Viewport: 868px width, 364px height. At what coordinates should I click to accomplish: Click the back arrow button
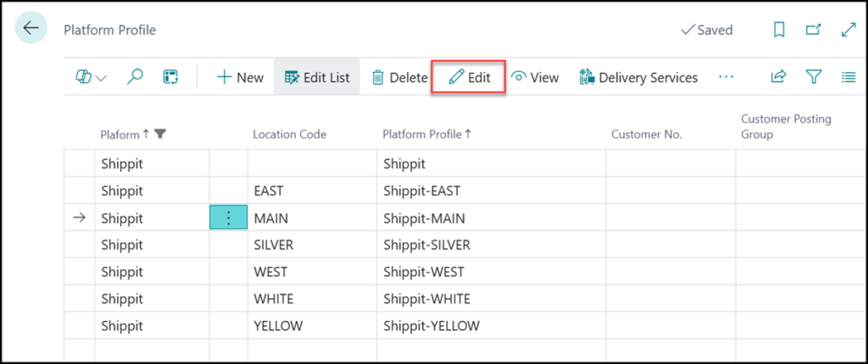[31, 29]
